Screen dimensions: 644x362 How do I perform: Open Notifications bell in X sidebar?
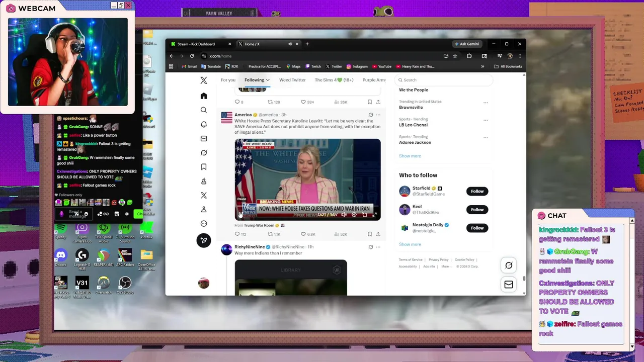(x=203, y=124)
